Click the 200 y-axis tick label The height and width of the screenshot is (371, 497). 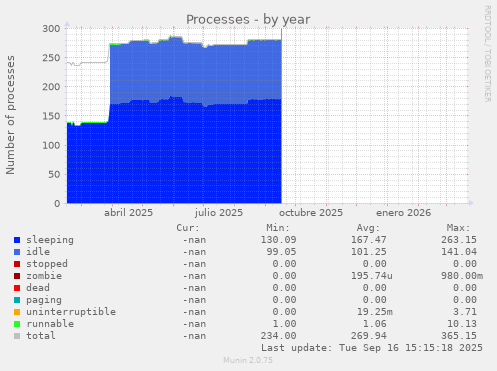pyautogui.click(x=51, y=87)
